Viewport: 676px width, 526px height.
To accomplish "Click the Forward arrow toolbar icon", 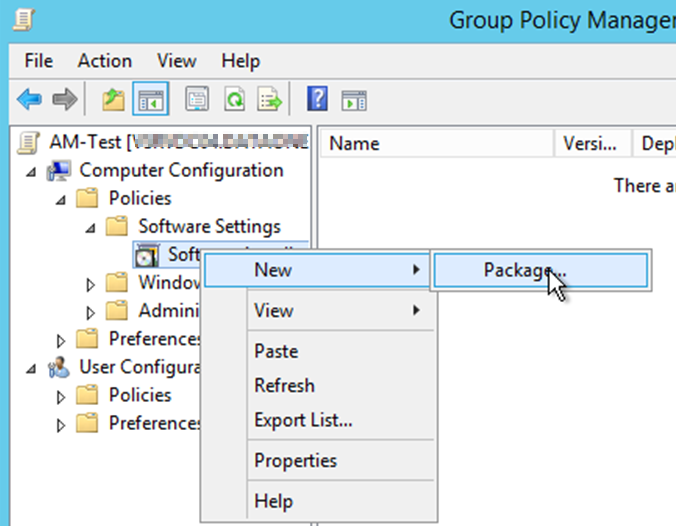I will [64, 99].
